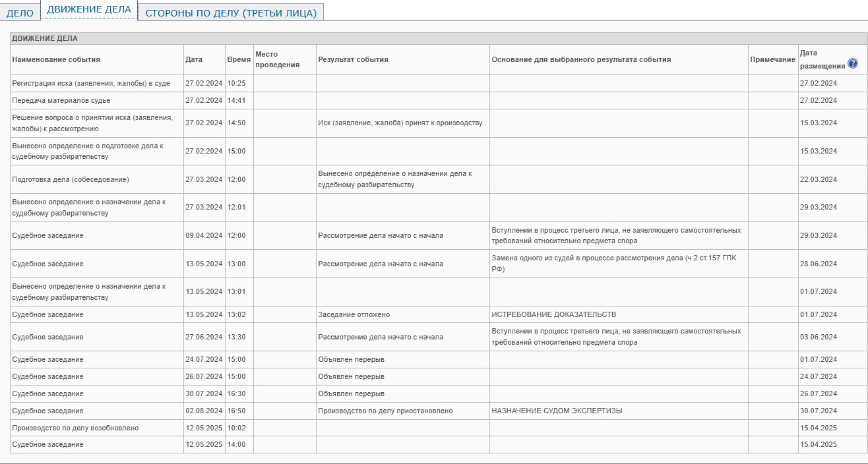The width and height of the screenshot is (868, 464).
Task: Switch to the ДВИЖЕНИЕ ДЕЛА tab
Action: (x=89, y=10)
